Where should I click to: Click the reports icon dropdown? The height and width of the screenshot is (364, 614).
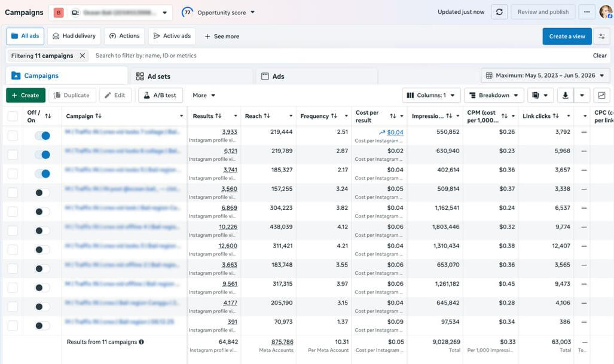click(540, 95)
